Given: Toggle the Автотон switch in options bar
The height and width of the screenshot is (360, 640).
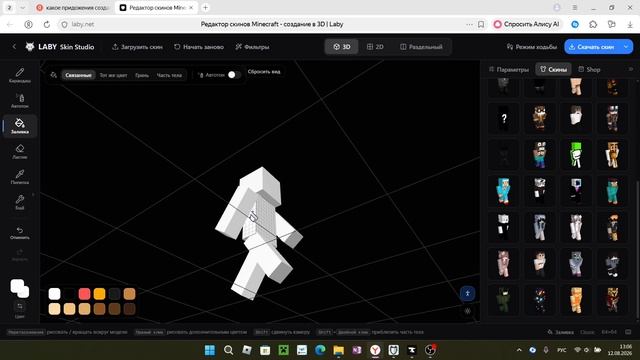Looking at the screenshot, I should 233,75.
